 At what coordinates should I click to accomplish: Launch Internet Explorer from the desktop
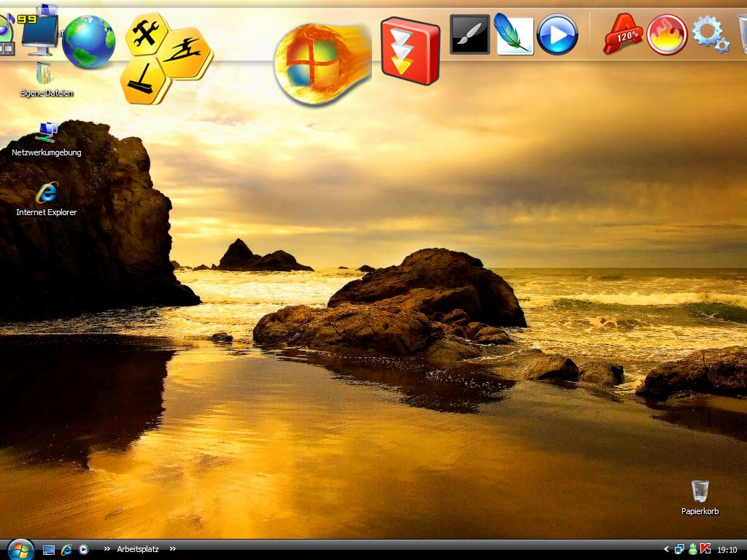click(46, 199)
